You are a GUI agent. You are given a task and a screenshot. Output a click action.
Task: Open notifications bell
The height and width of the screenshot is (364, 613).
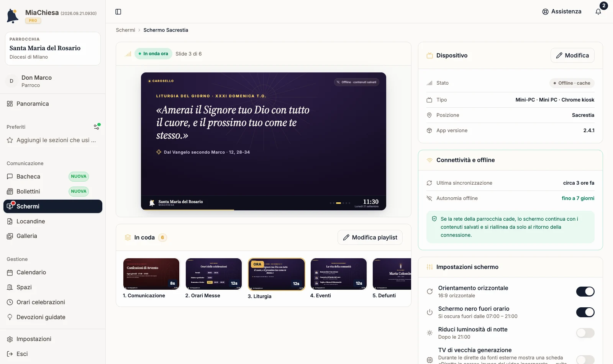click(598, 11)
